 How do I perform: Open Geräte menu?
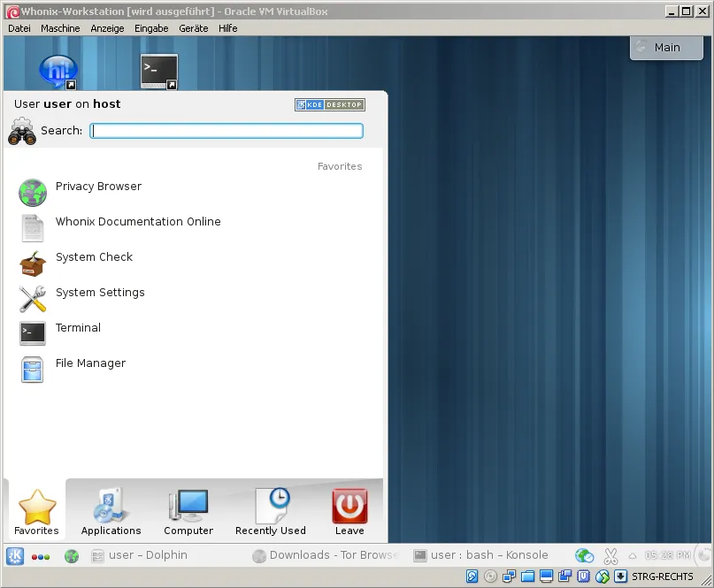(x=194, y=28)
